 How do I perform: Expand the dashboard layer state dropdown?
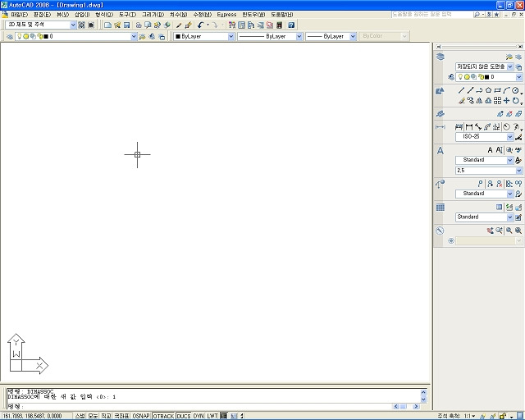pyautogui.click(x=509, y=66)
